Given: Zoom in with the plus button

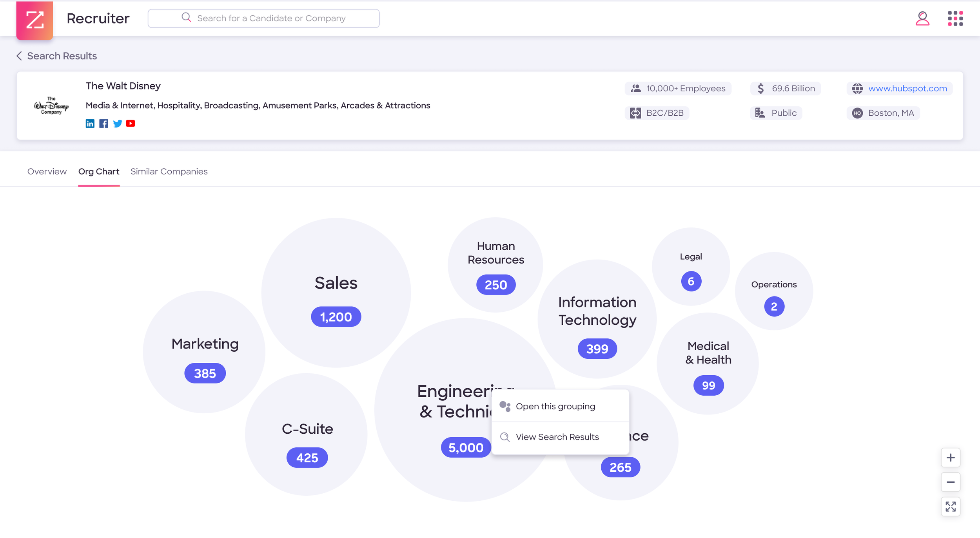Looking at the screenshot, I should (950, 458).
